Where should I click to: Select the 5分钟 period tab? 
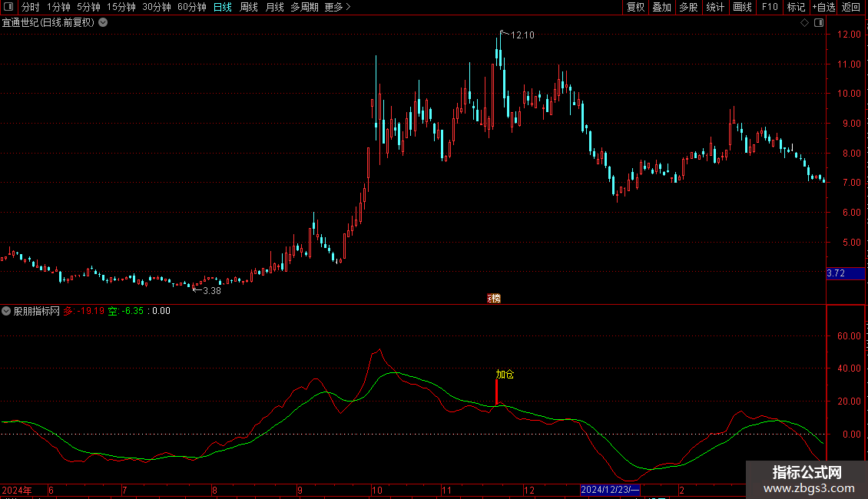pos(88,7)
